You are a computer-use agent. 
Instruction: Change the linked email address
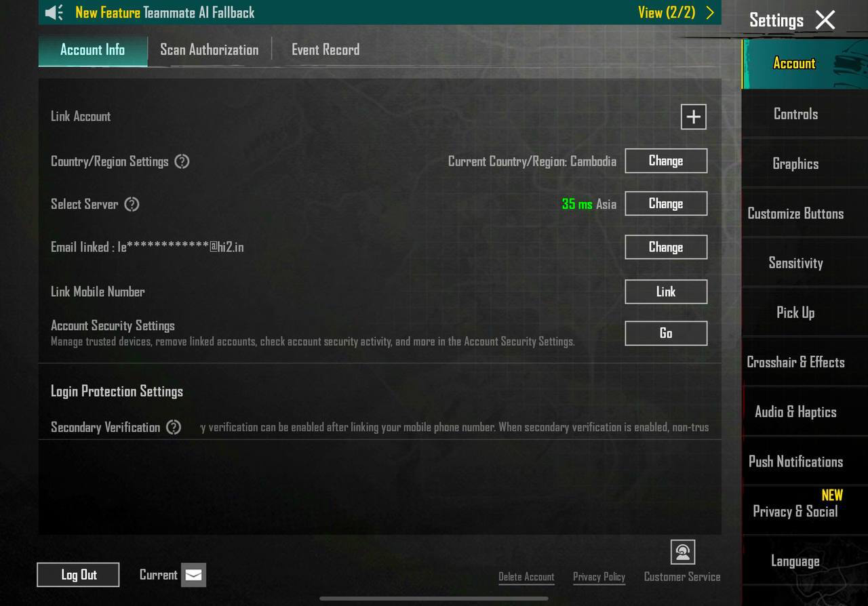[665, 247]
